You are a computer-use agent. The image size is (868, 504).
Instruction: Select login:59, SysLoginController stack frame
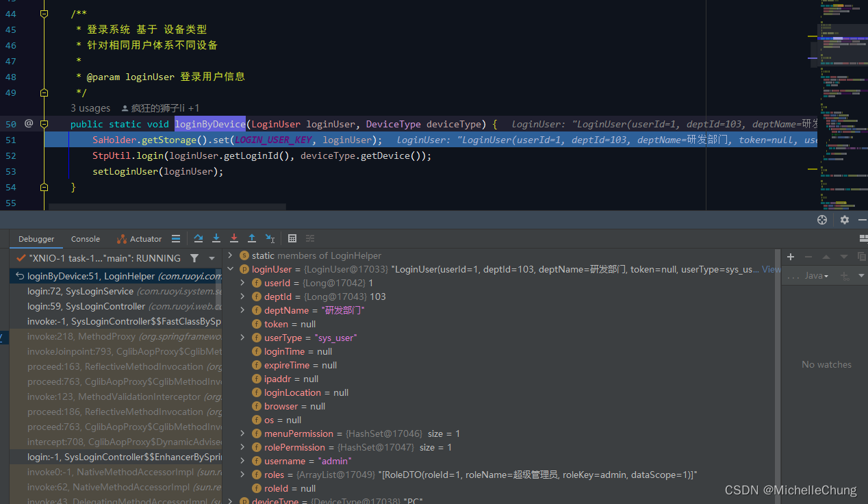point(116,306)
